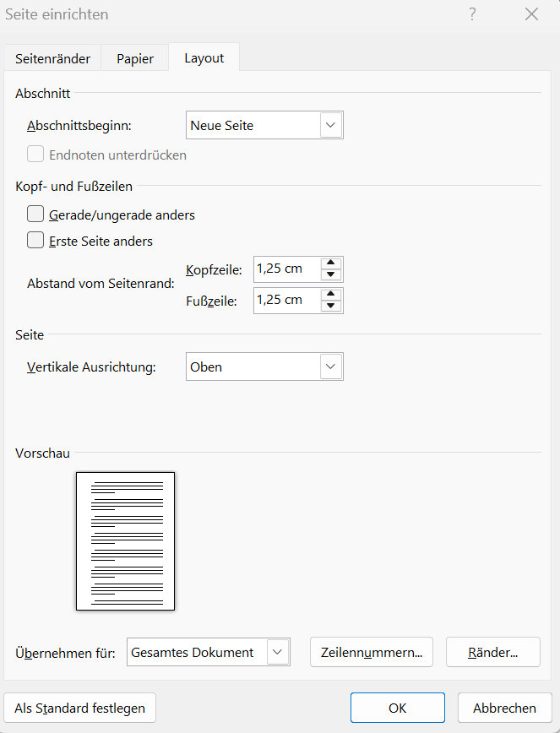Click the Endnoten unterdrücken checkbox
Viewport: 560px width, 733px height.
click(x=35, y=155)
